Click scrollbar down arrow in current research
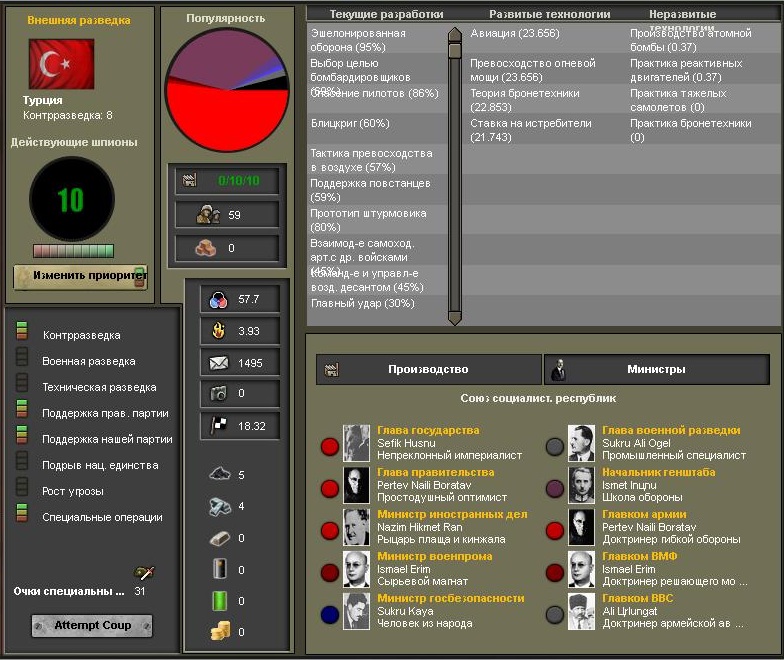The image size is (784, 660). point(454,318)
